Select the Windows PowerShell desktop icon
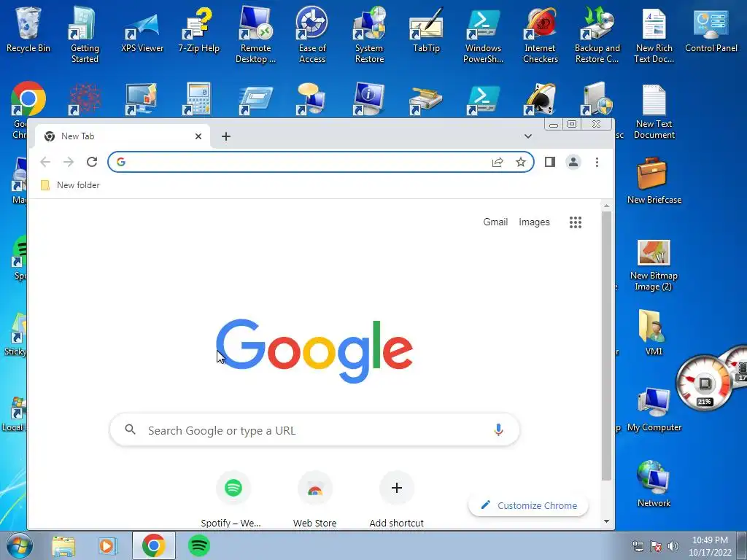Image resolution: width=747 pixels, height=560 pixels. click(x=483, y=35)
